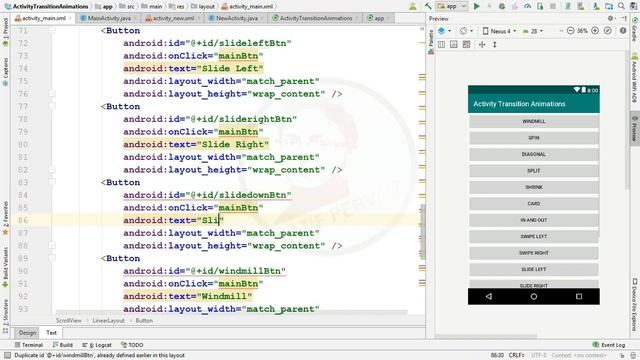Click the lock icon in bottom-right status bar
Screen dimensions: 640x360
click(x=633, y=356)
